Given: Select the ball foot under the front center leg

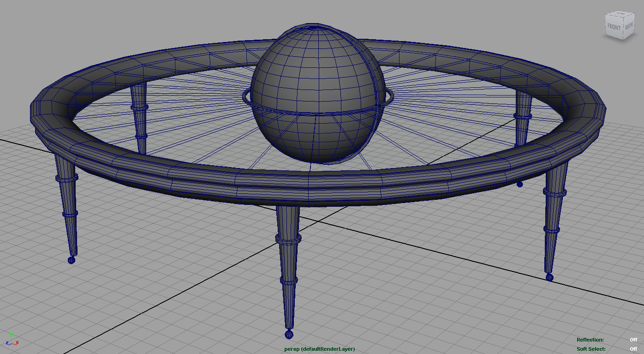Looking at the screenshot, I should coord(289,334).
